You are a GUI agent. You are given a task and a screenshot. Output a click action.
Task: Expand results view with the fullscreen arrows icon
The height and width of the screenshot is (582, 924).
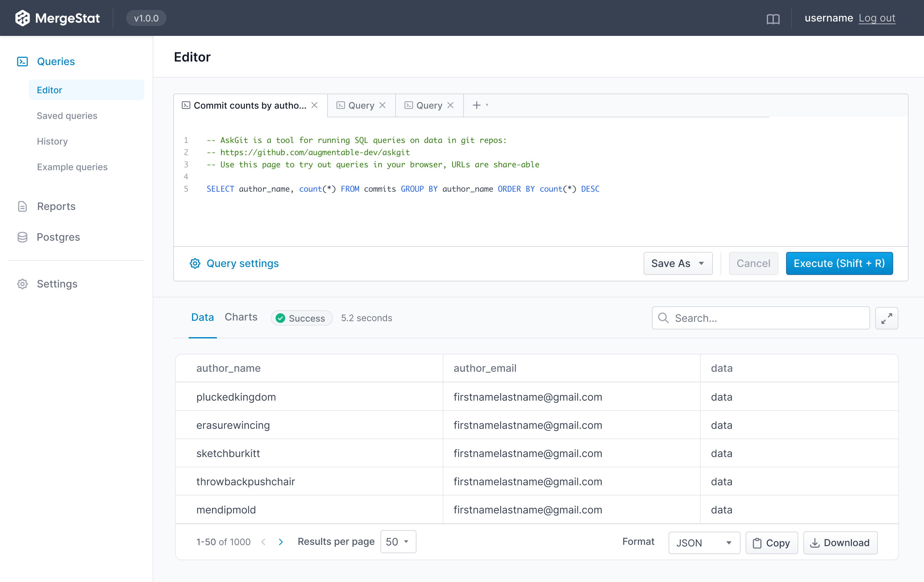coord(886,318)
